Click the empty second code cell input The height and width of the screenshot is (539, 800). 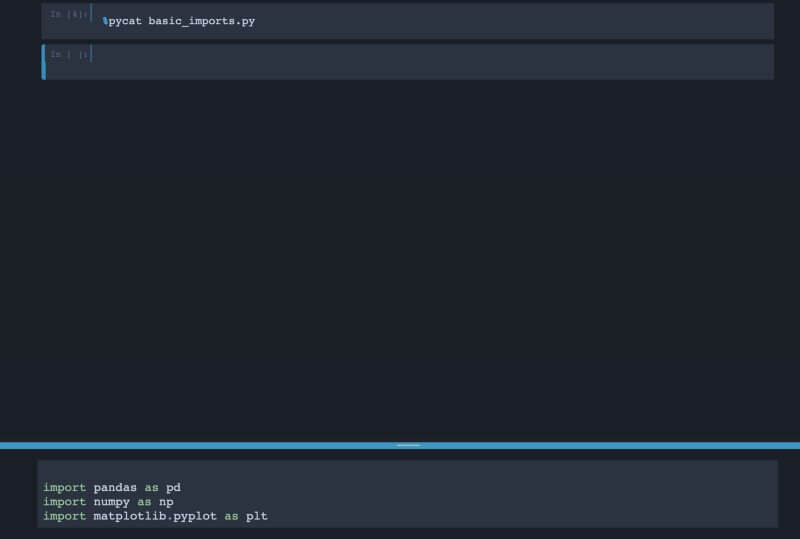tap(430, 61)
